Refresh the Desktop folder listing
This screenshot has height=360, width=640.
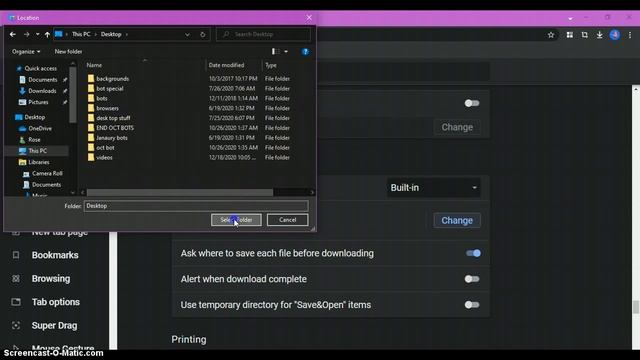(203, 35)
